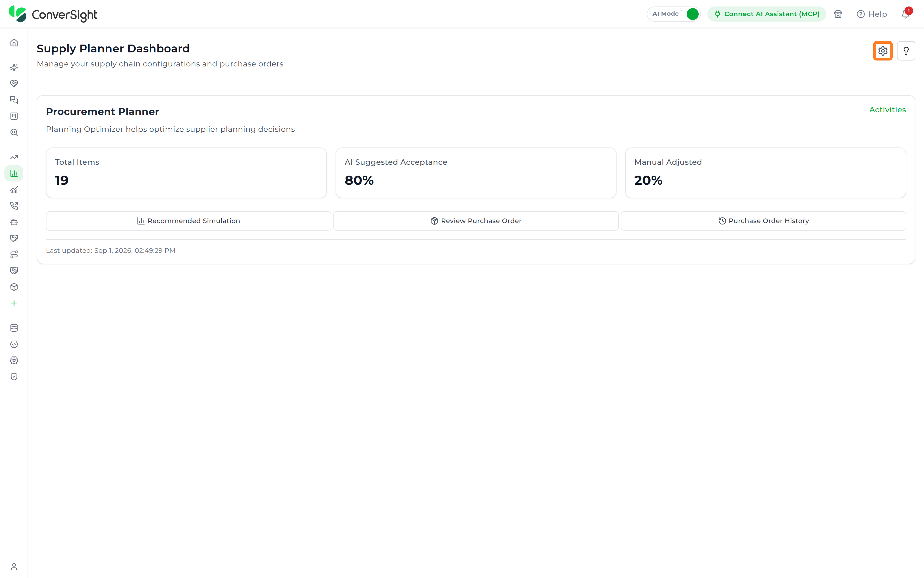Click the Recommended Simulation button
Image resolution: width=924 pixels, height=578 pixels.
189,221
